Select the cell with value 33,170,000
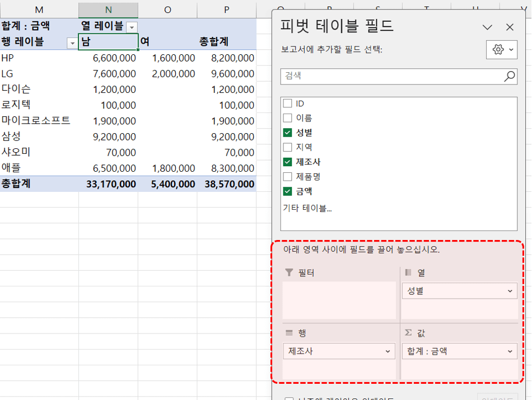 tap(108, 183)
